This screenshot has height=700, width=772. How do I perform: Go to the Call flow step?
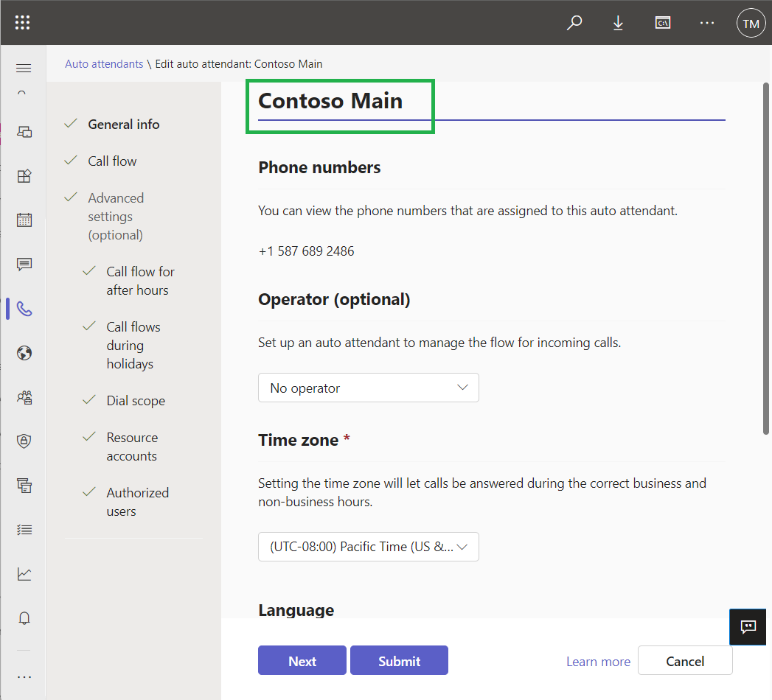click(112, 161)
